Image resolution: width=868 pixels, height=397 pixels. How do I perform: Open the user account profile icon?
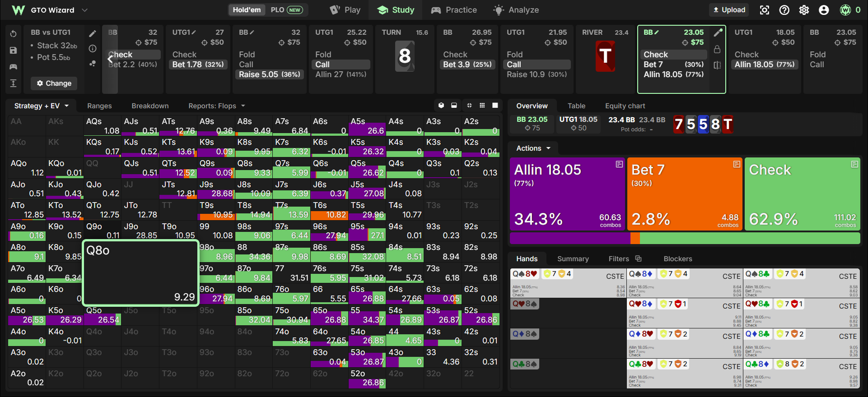[824, 10]
